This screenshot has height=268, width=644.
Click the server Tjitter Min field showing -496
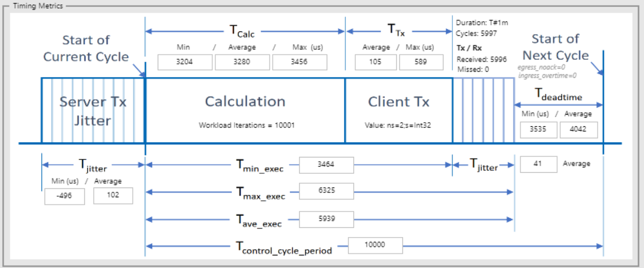click(x=65, y=196)
